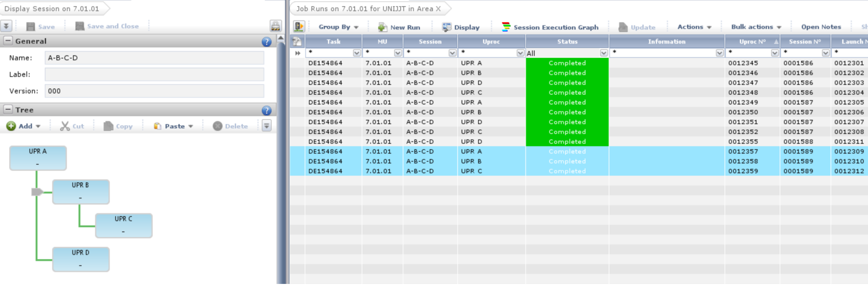Screen dimensions: 868x290
Task: Click the Open Notes button
Action: point(821,27)
